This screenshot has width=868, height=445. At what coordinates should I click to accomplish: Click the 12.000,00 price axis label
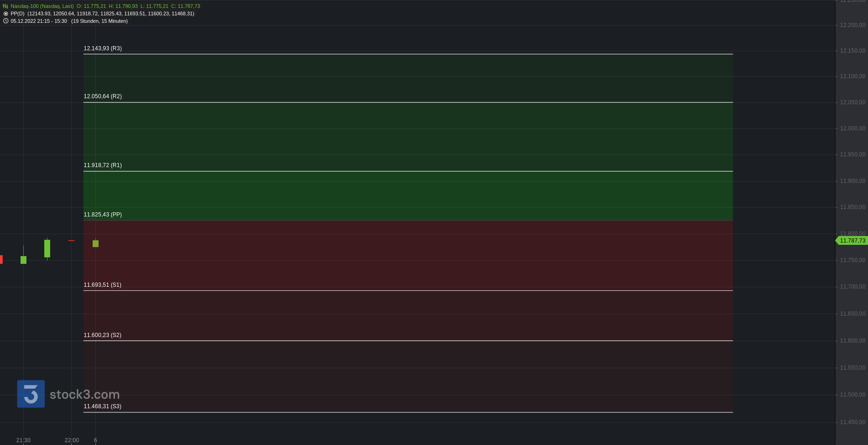pyautogui.click(x=852, y=128)
